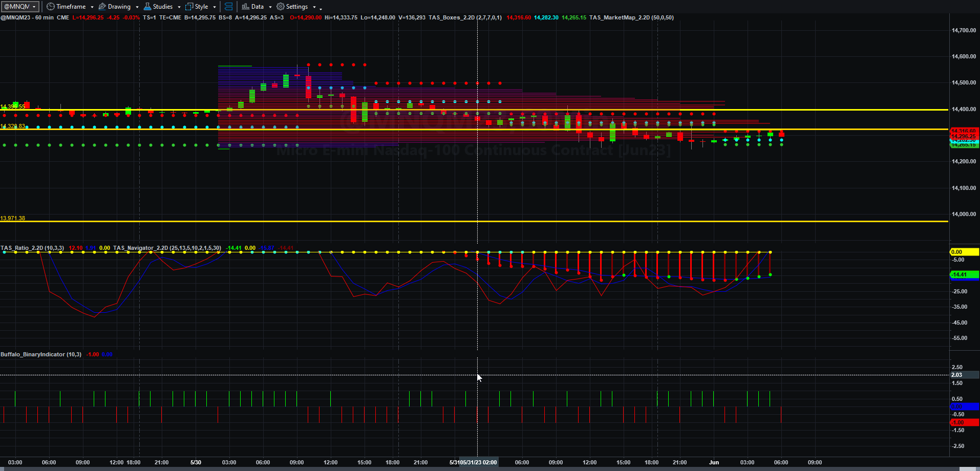The width and height of the screenshot is (980, 471).
Task: Click the blue chart linking icon
Action: coord(229,7)
